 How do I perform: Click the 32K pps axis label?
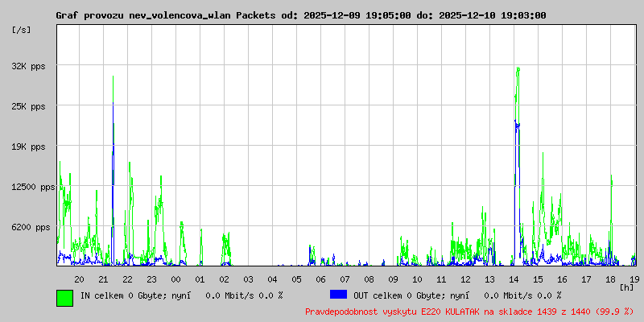pos(28,66)
